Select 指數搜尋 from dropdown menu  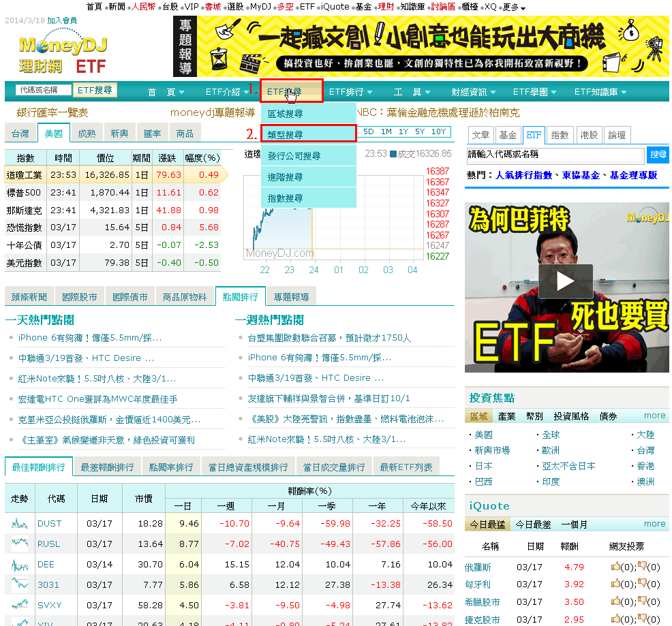click(x=309, y=198)
